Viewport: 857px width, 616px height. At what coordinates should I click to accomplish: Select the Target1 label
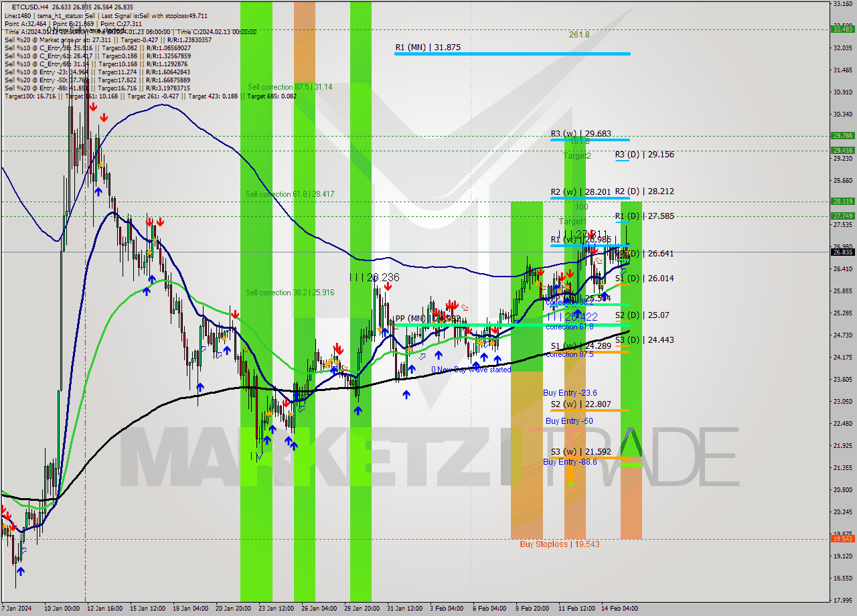point(573,222)
